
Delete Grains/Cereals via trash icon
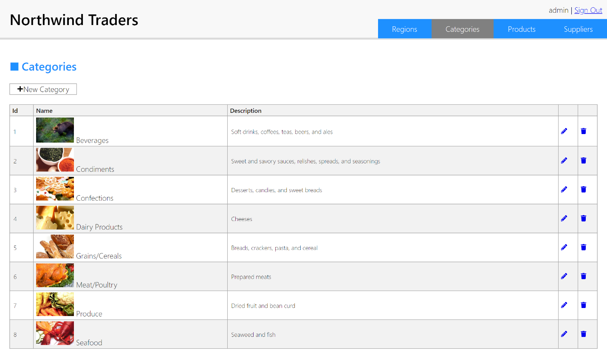click(x=584, y=247)
